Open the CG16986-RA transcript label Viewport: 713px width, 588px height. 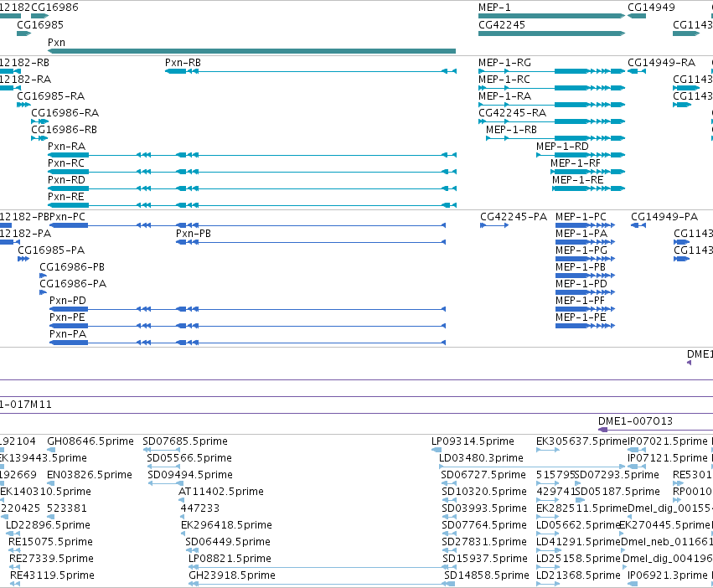pyautogui.click(x=65, y=113)
